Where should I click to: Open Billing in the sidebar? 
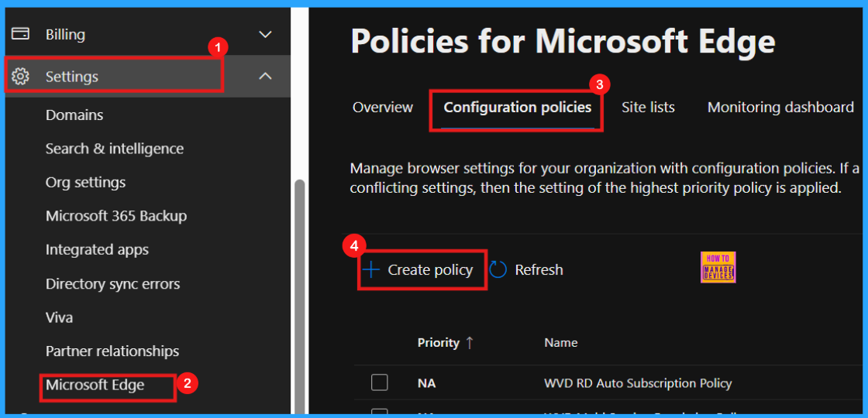pyautogui.click(x=65, y=35)
